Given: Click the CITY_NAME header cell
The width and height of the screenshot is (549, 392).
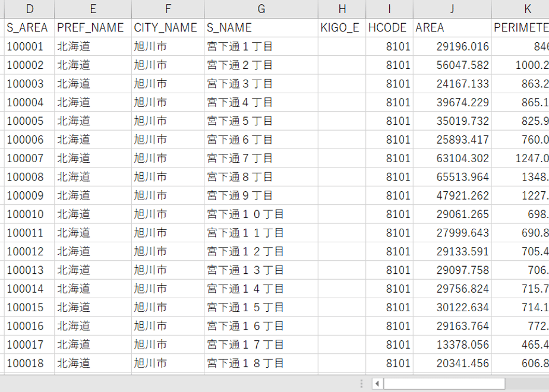Looking at the screenshot, I should (x=168, y=28).
